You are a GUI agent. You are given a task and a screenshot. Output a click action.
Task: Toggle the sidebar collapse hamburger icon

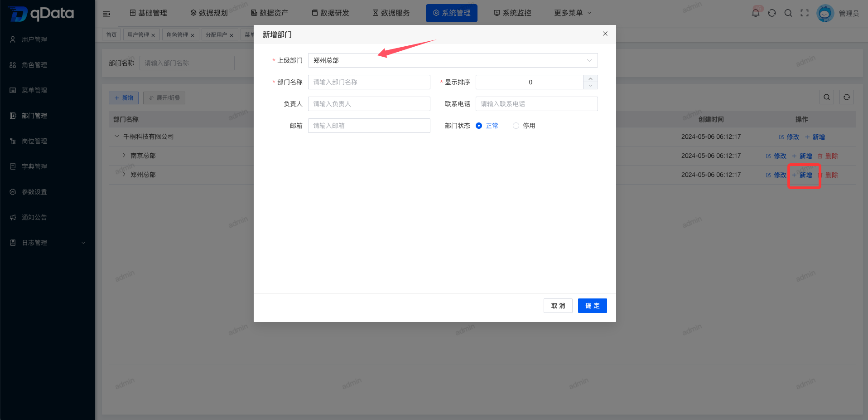(106, 14)
